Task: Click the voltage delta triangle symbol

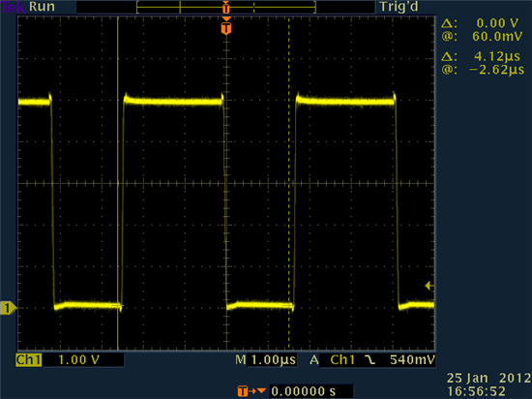Action: (x=449, y=23)
